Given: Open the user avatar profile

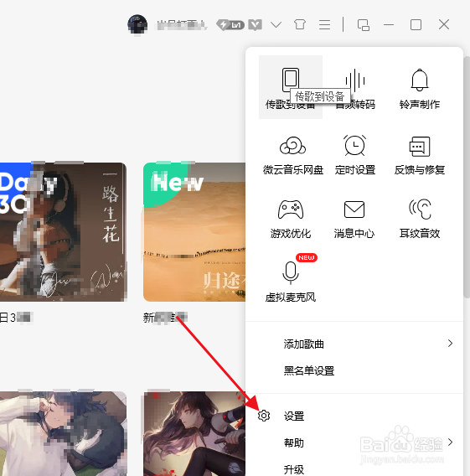Looking at the screenshot, I should 137,24.
